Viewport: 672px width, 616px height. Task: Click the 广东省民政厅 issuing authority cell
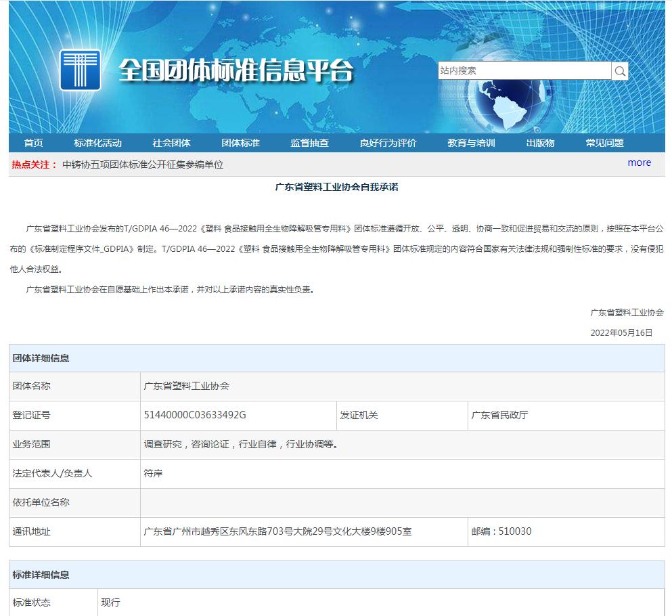499,415
